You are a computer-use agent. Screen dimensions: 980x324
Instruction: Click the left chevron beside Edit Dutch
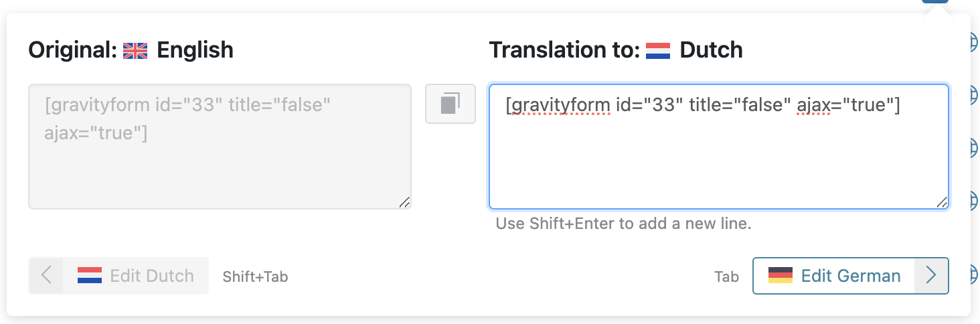[x=46, y=276]
